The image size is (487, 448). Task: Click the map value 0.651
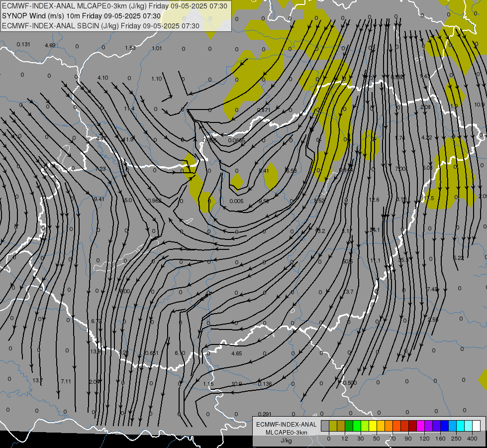point(152,353)
